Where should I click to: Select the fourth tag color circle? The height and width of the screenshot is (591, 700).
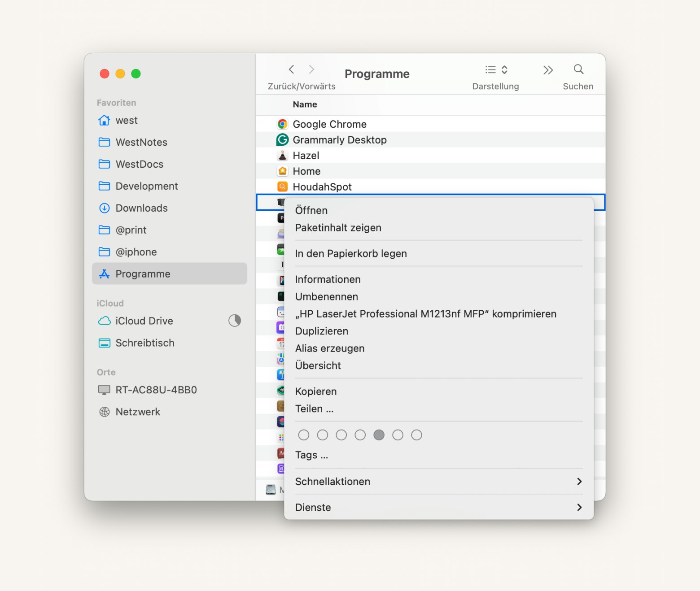(x=360, y=435)
